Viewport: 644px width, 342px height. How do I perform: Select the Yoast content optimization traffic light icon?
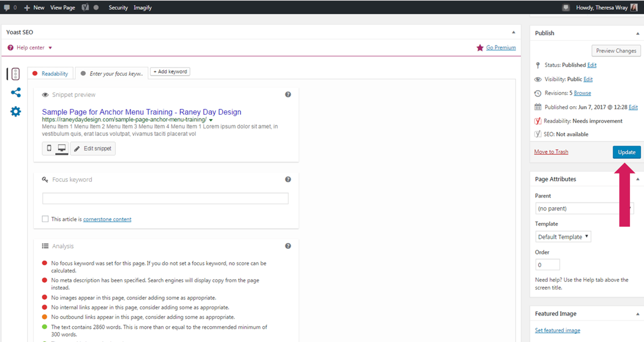[16, 74]
